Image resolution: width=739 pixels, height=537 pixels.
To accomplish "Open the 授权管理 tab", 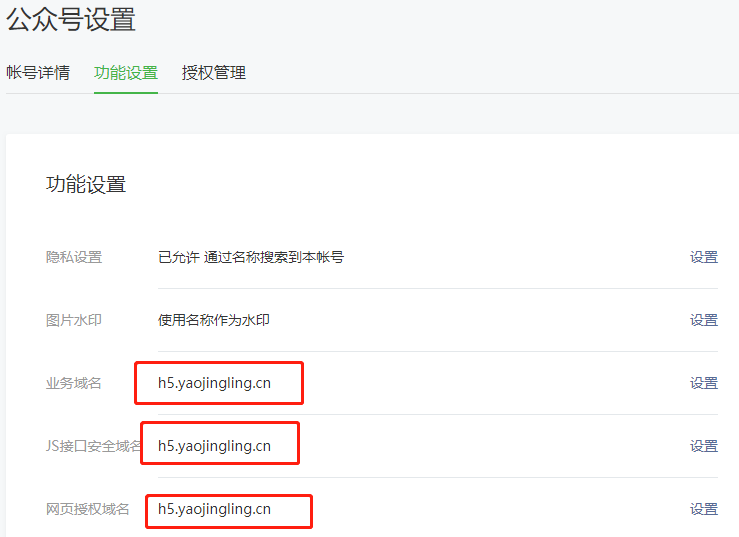I will coord(214,73).
